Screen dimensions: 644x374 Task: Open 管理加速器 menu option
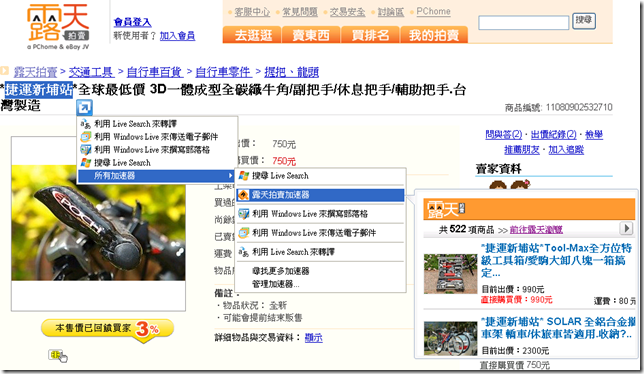click(x=276, y=284)
